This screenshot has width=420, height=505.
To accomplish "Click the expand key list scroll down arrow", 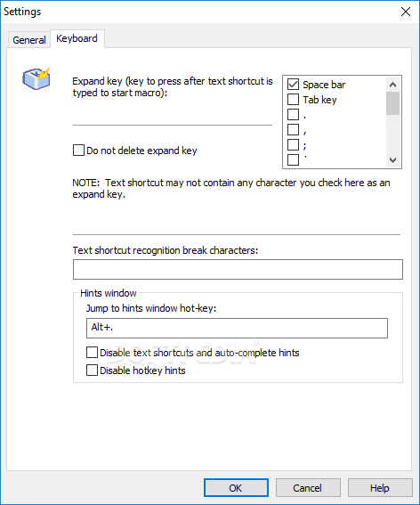I will pyautogui.click(x=393, y=160).
